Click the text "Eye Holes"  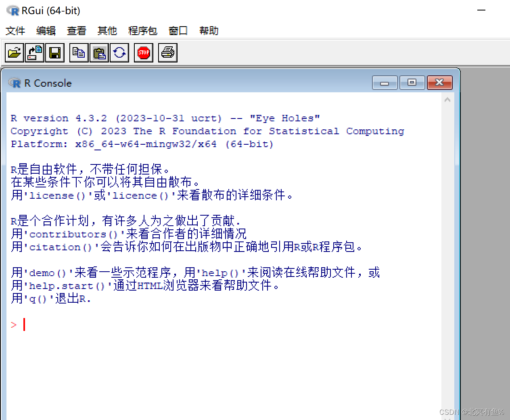[285, 118]
